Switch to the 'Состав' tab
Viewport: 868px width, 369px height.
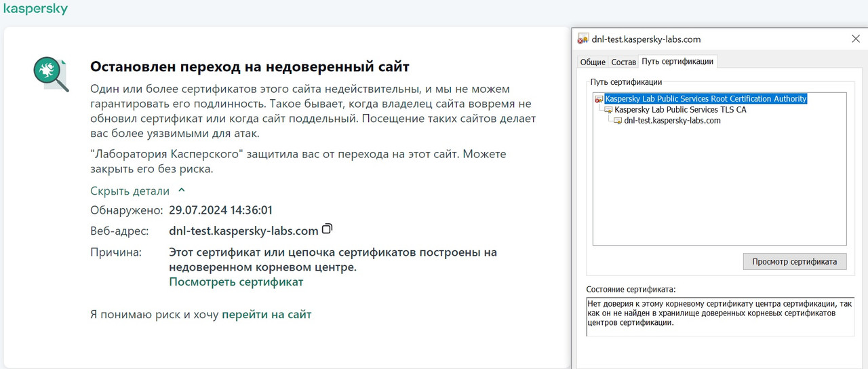point(623,62)
